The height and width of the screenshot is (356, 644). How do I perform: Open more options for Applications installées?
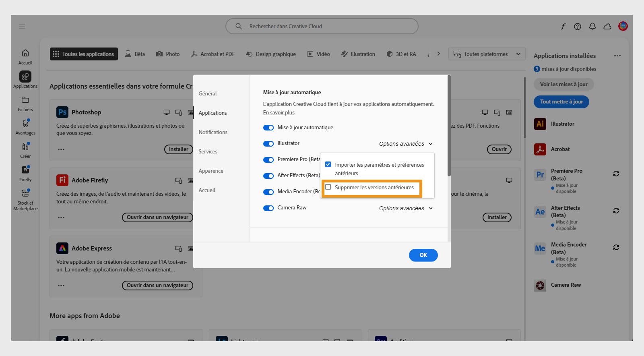click(617, 56)
